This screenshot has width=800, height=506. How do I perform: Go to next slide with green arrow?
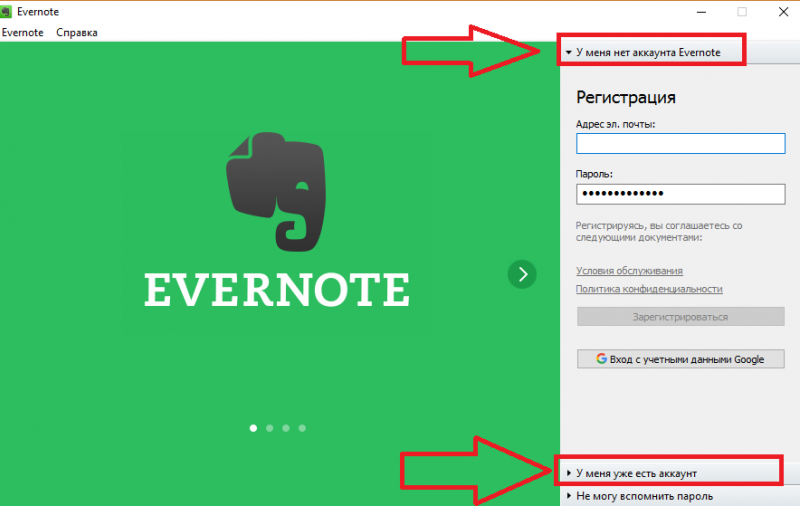pyautogui.click(x=522, y=274)
